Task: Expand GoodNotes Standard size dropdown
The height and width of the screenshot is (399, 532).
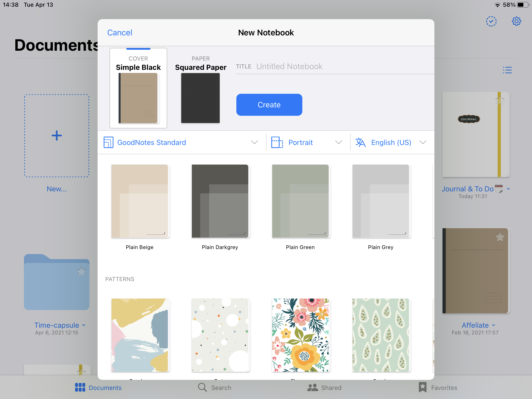Action: tap(254, 142)
